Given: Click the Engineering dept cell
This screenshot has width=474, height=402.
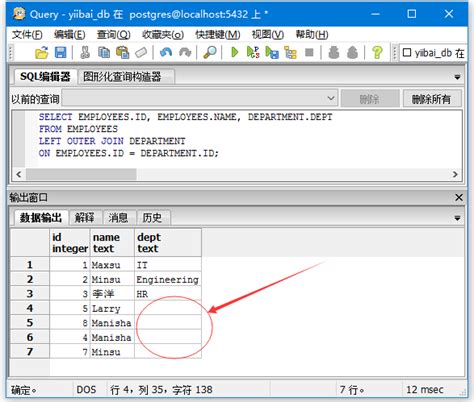Looking at the screenshot, I should [x=168, y=279].
